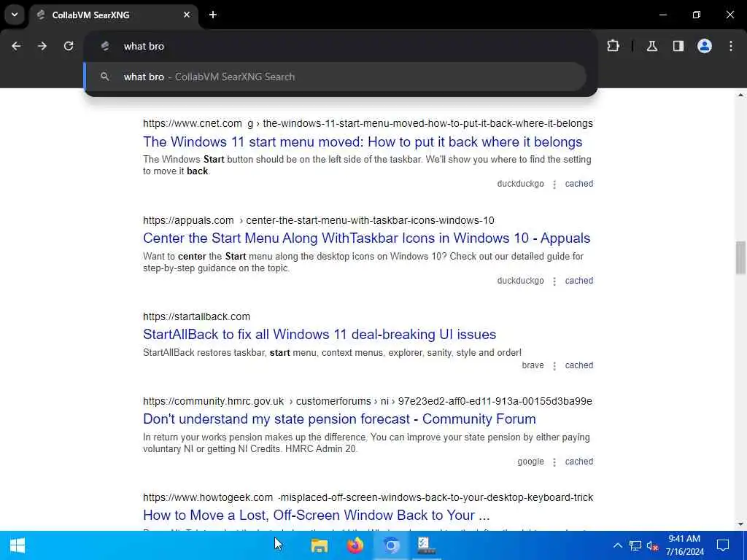Click 'google' engine label under pension result
This screenshot has height=560, width=747.
click(531, 462)
